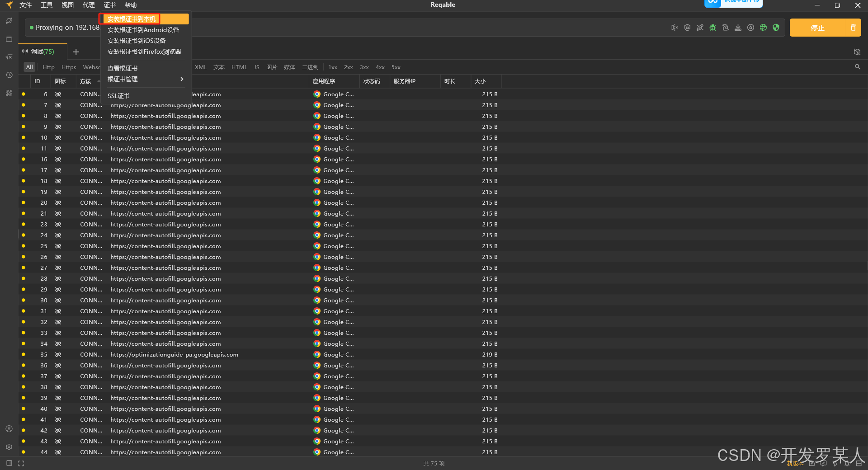Viewport: 868px width, 470px height.
Task: Click the unlinked chain icon in row 16
Action: pos(58,160)
